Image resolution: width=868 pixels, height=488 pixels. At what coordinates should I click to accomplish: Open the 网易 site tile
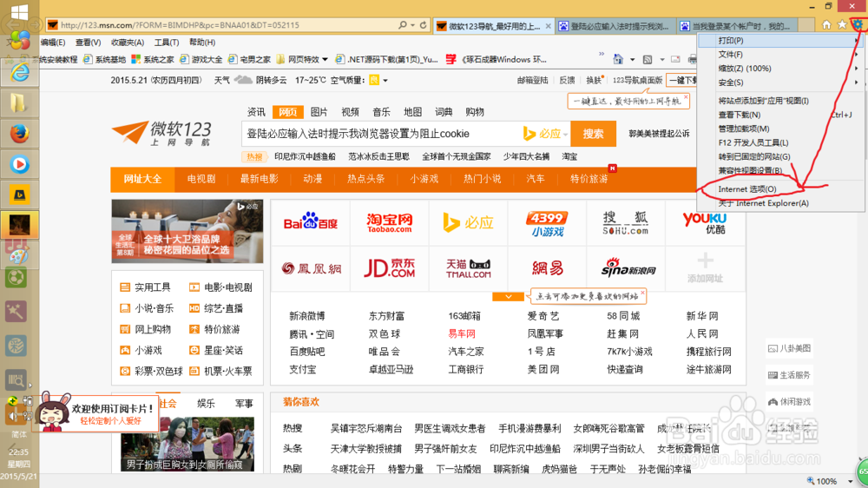[x=548, y=268]
